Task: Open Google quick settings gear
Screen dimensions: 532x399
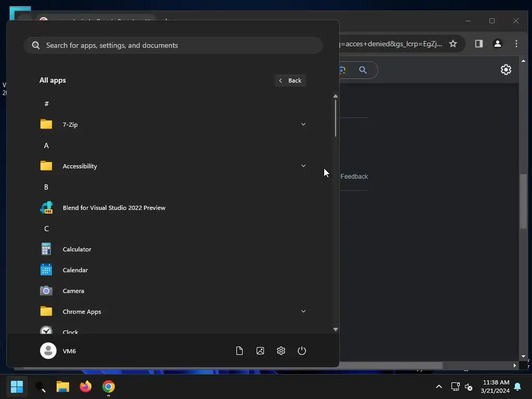Action: (x=506, y=70)
